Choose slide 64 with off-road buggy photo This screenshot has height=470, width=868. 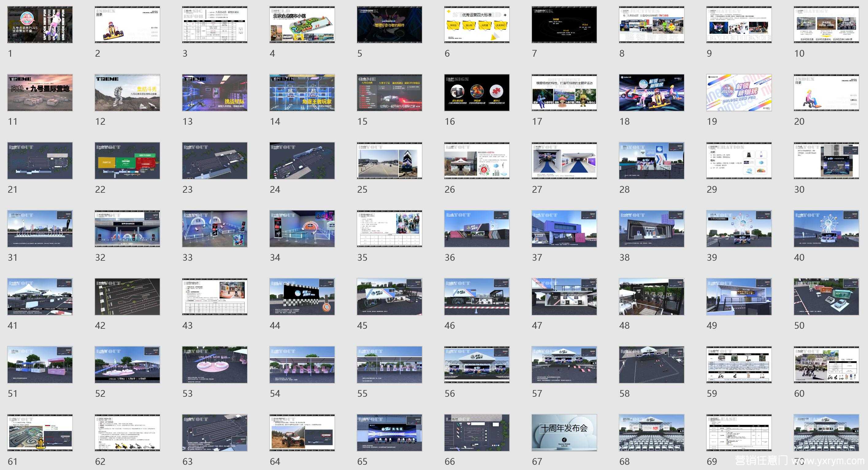coord(302,433)
